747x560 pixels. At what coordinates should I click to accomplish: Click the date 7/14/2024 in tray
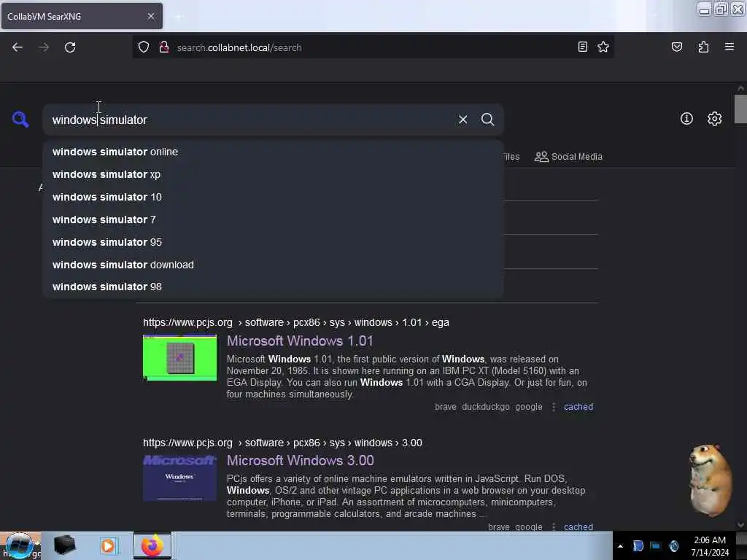click(x=710, y=553)
